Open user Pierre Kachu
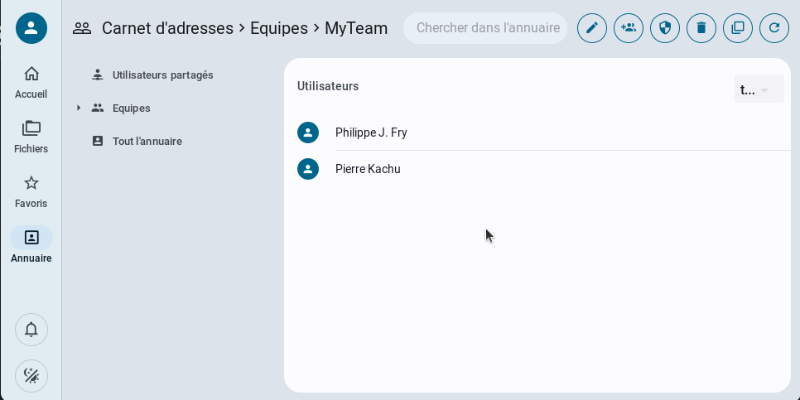 click(x=368, y=169)
